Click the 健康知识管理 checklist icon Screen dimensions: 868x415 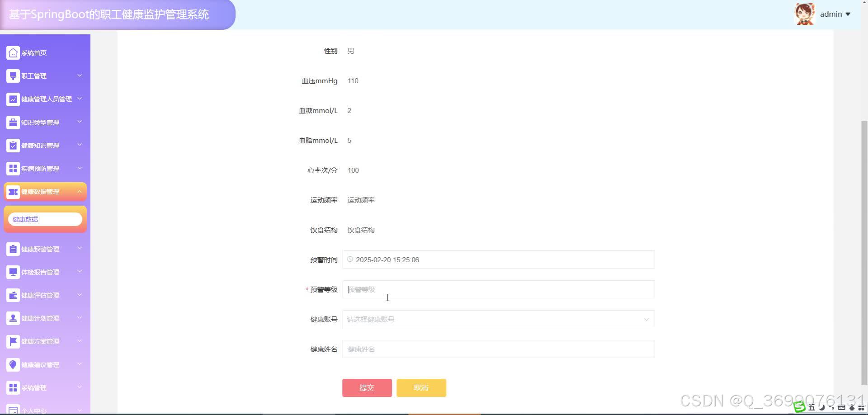(13, 145)
